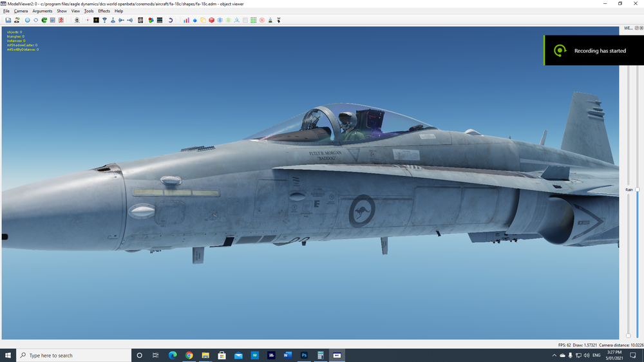Click the red green blue spheres icon
The width and height of the screenshot is (644, 362).
[151, 20]
